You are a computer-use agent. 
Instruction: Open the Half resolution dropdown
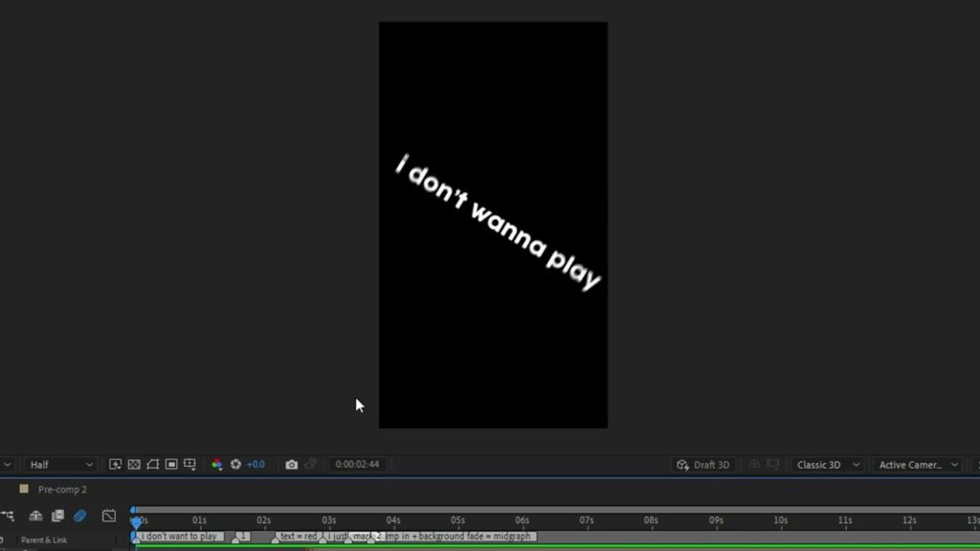[x=61, y=465]
